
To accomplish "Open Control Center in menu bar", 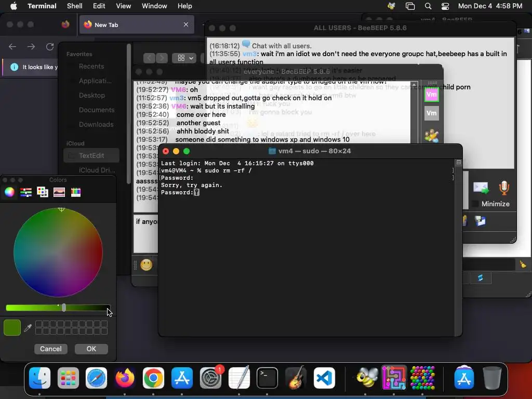I will (x=445, y=6).
